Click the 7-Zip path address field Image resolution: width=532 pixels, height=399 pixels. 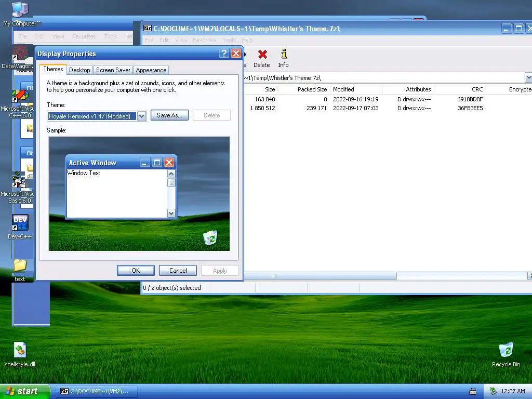click(383, 78)
